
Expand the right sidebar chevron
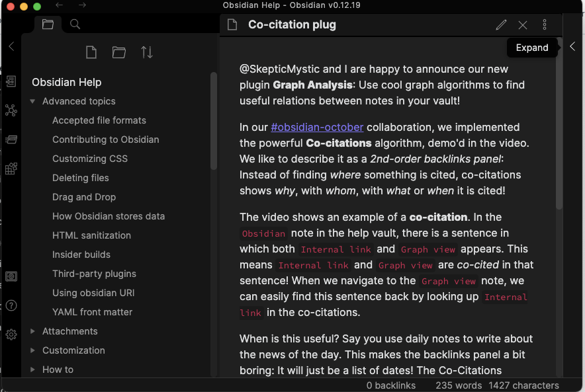(x=572, y=46)
